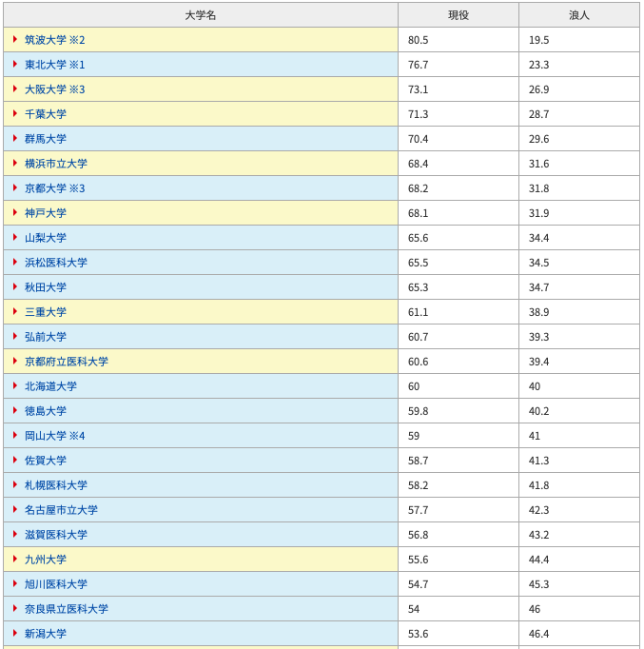Open the 北海道大学 link
Viewport: 644px width, 649px height.
pyautogui.click(x=50, y=386)
